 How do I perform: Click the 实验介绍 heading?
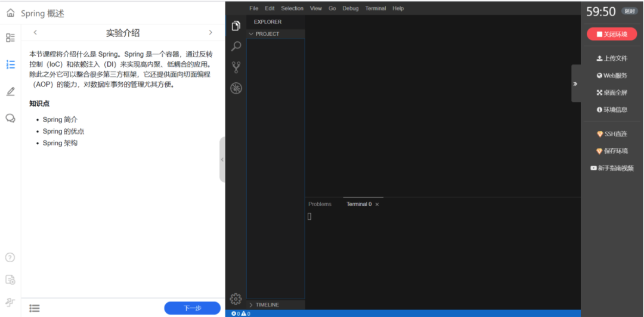coord(123,33)
